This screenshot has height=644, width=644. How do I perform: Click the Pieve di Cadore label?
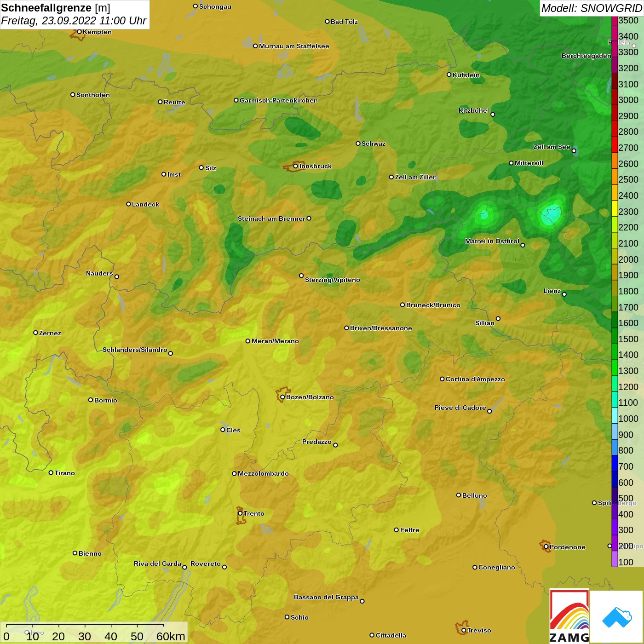[x=460, y=408]
